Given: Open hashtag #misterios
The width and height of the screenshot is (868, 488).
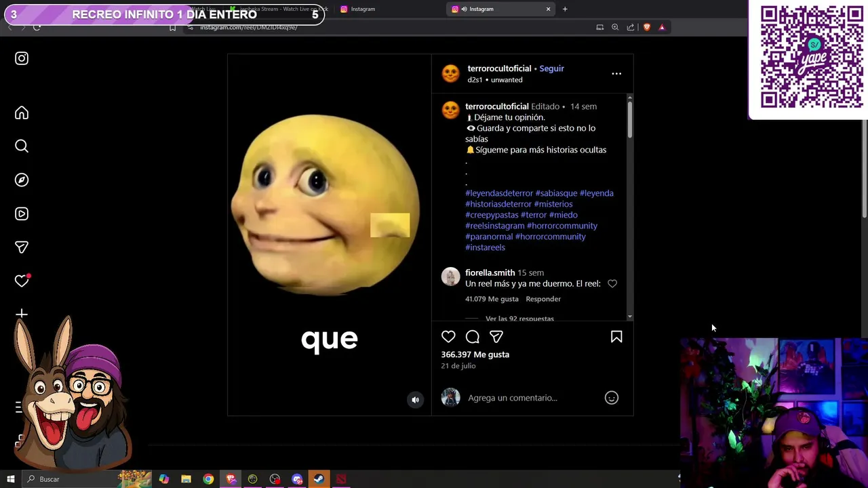Looking at the screenshot, I should 553,204.
